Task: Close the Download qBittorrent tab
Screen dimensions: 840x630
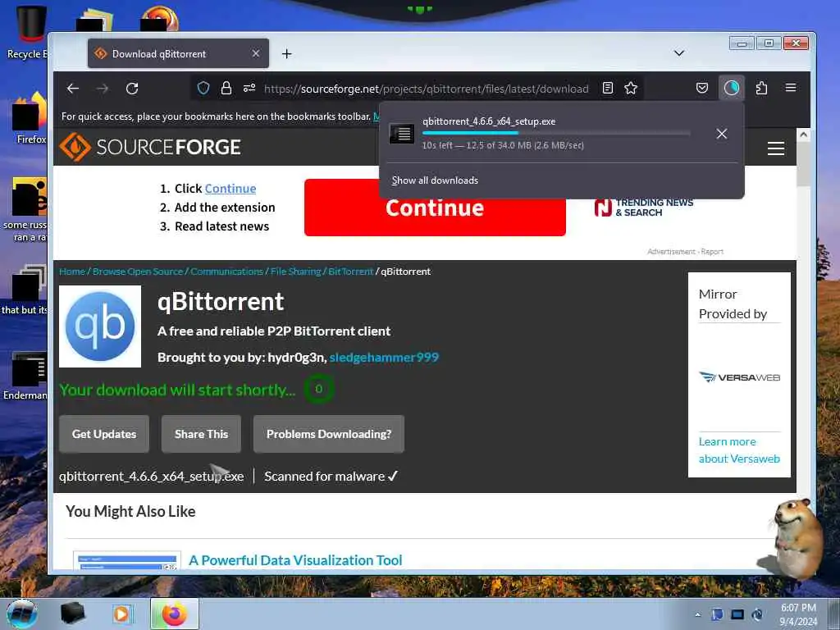Action: [256, 53]
